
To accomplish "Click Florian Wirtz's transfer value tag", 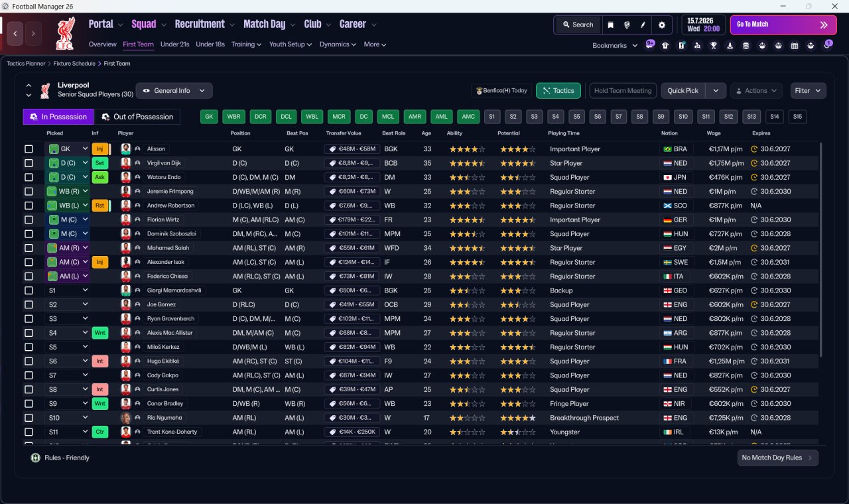I will [352, 220].
